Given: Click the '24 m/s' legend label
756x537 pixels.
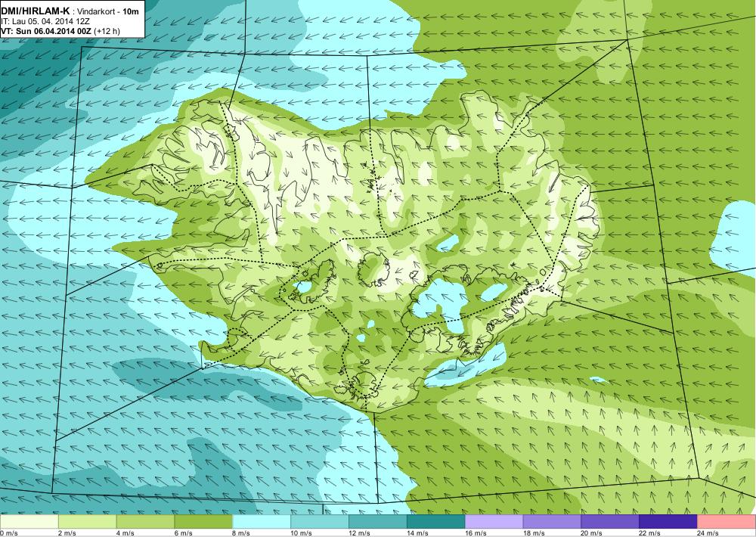Looking at the screenshot, I should click(x=708, y=533).
